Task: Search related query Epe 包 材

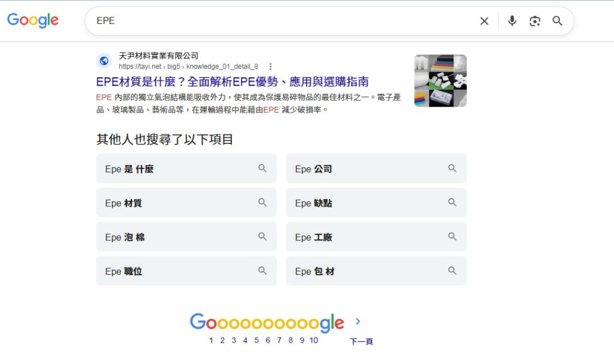Action: tap(377, 270)
